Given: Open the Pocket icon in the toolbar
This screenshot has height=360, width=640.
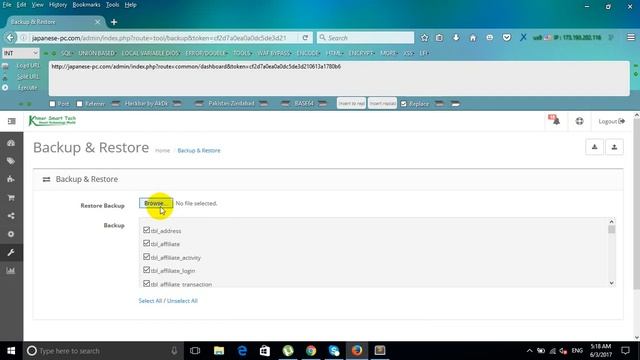Looking at the screenshot, I should pyautogui.click(x=507, y=38).
